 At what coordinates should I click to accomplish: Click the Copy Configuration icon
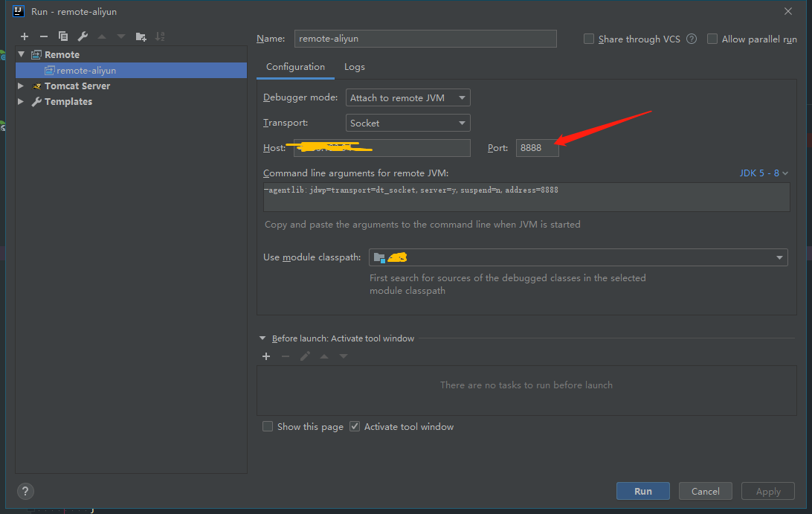click(x=63, y=36)
